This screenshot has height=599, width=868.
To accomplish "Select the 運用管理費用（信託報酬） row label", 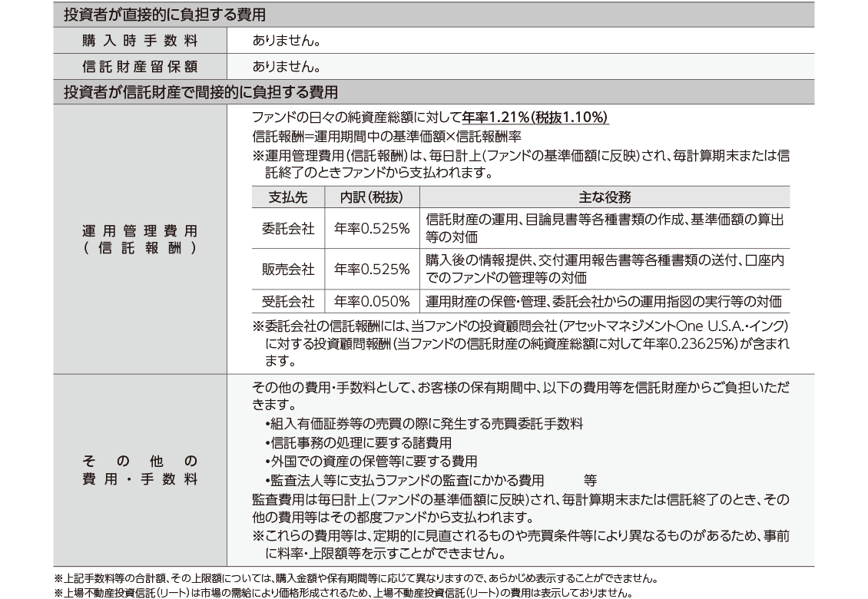I will pyautogui.click(x=140, y=239).
